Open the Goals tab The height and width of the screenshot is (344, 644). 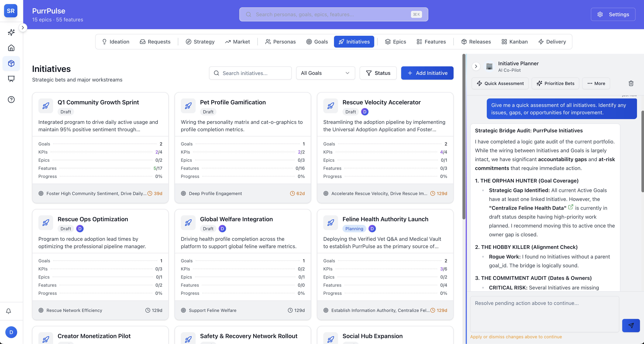[x=317, y=42]
